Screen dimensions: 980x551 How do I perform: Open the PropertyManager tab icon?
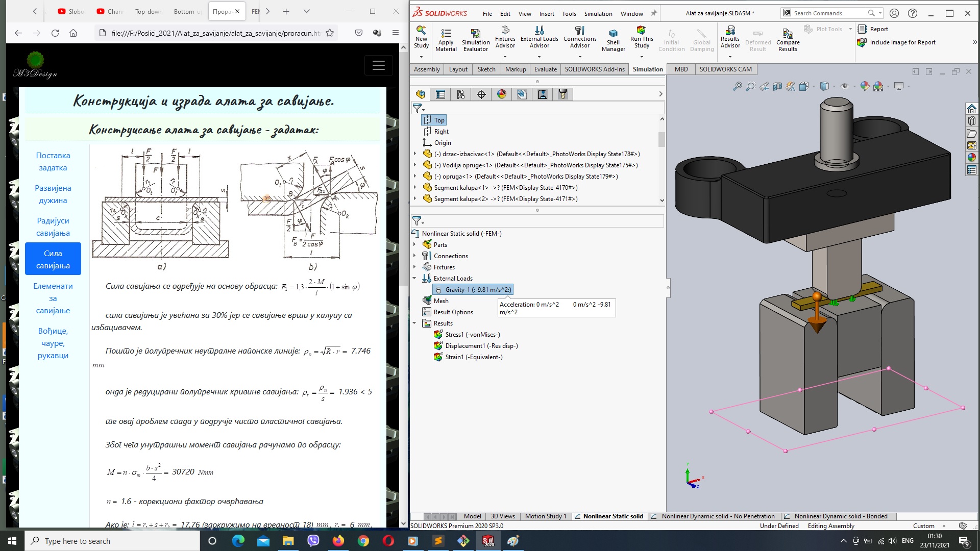coord(440,94)
